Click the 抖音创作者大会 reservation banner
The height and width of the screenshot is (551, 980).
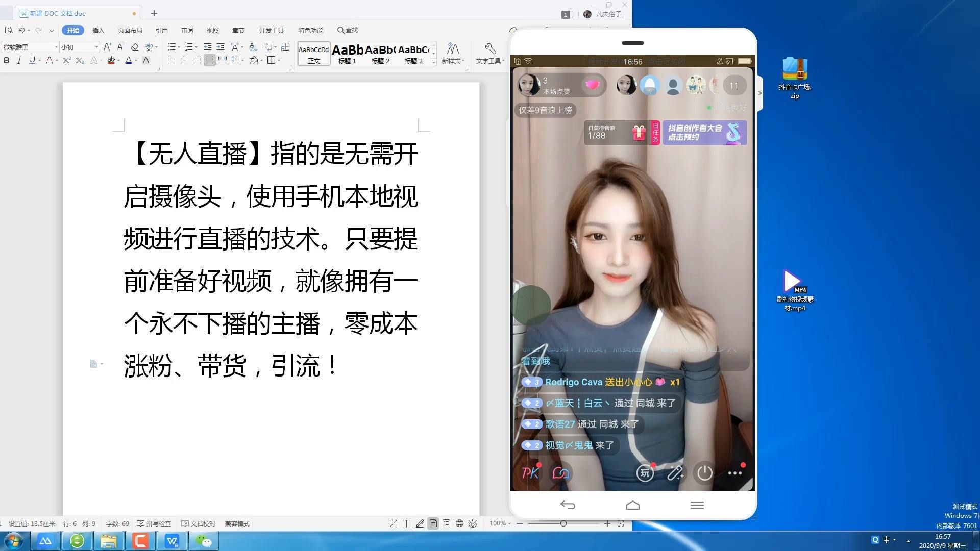point(705,133)
